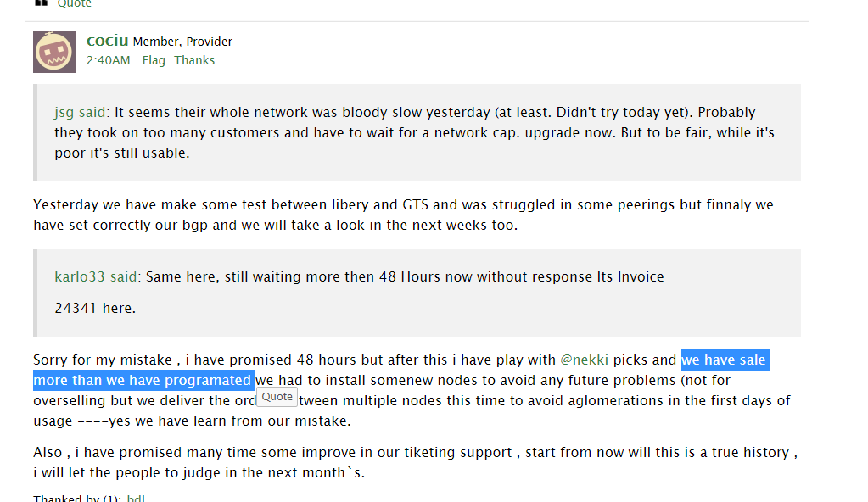Click the quotation mark icon at top
Screen dimensions: 868x502
click(41, 3)
